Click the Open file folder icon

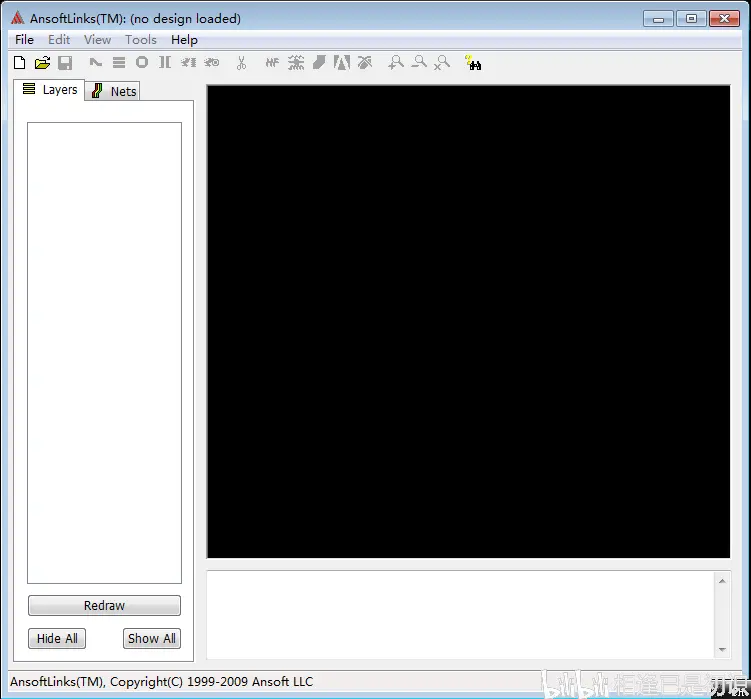coord(43,63)
